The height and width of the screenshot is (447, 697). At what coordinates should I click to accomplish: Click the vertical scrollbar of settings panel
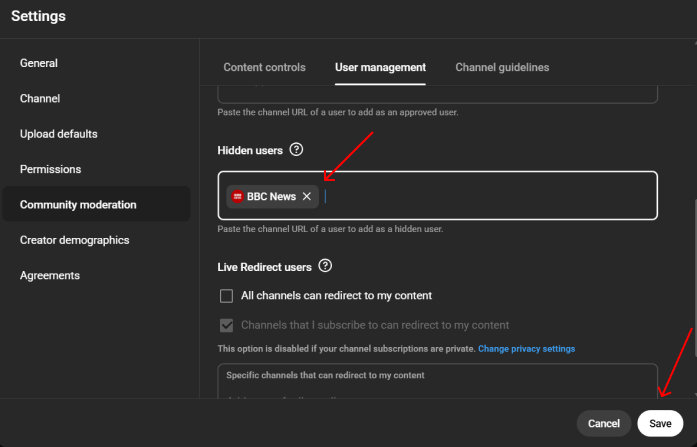[695, 278]
